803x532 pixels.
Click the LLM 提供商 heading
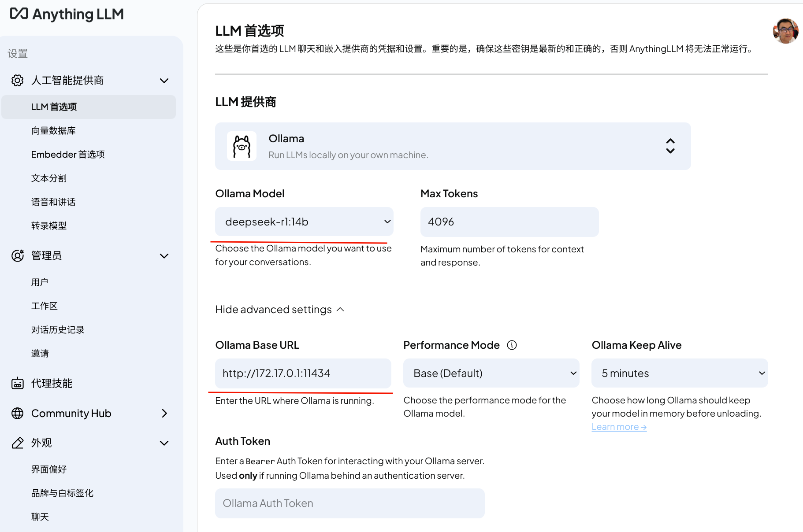245,102
